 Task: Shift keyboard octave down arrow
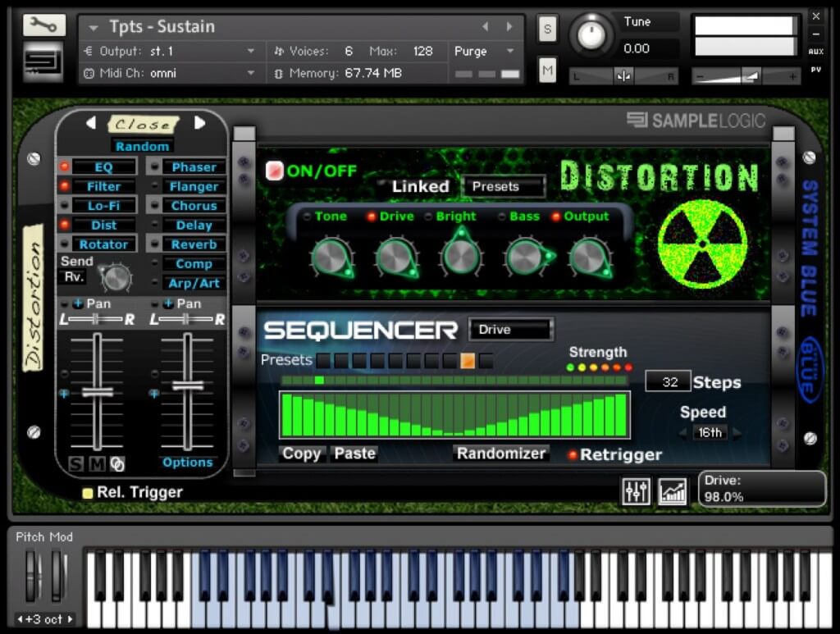(21, 619)
